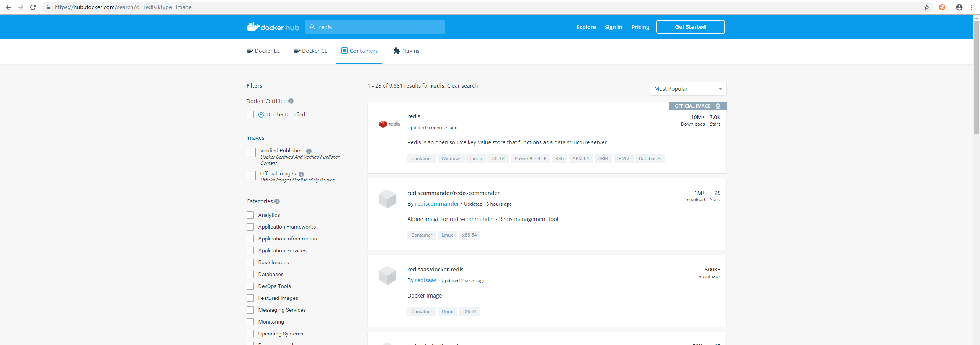The height and width of the screenshot is (345, 980).
Task: Click the padlock site security icon
Action: coord(48,7)
